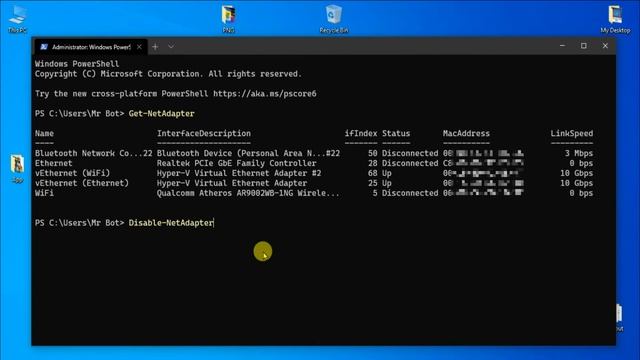Click the Copyright (C) Microsoft Corporation line
The height and width of the screenshot is (360, 640).
pos(168,74)
